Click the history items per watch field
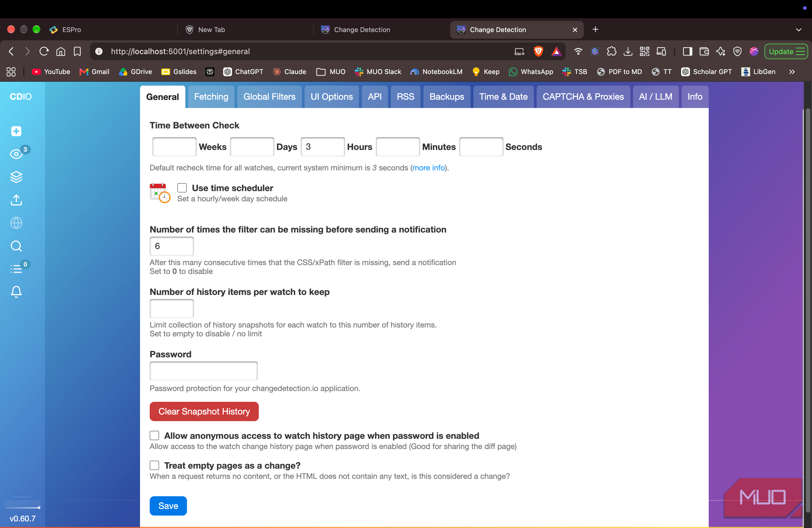This screenshot has height=528, width=812. pos(172,308)
